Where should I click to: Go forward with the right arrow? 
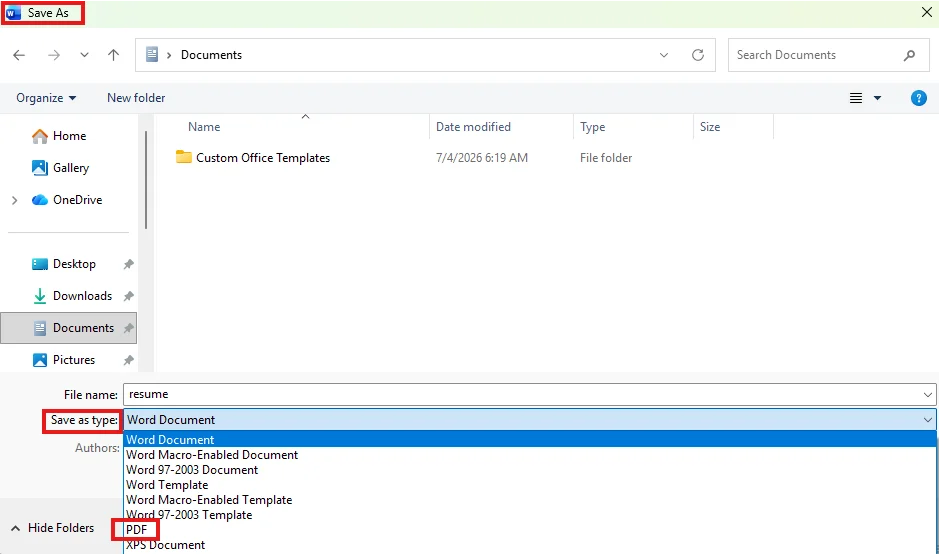(x=54, y=55)
